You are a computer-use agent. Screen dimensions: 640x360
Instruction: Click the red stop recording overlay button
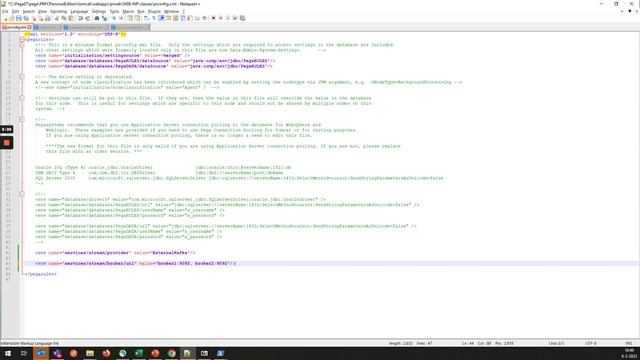tap(7, 142)
